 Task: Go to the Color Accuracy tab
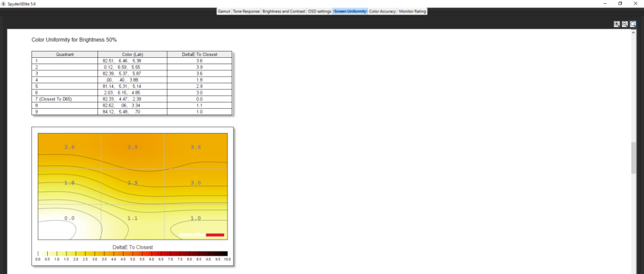[382, 11]
